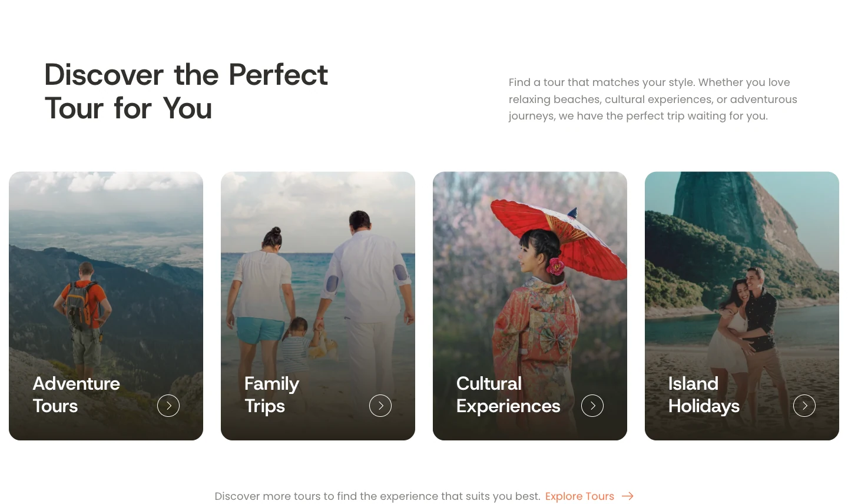
Task: Click the toddler in the Family Trips photo
Action: (x=296, y=344)
